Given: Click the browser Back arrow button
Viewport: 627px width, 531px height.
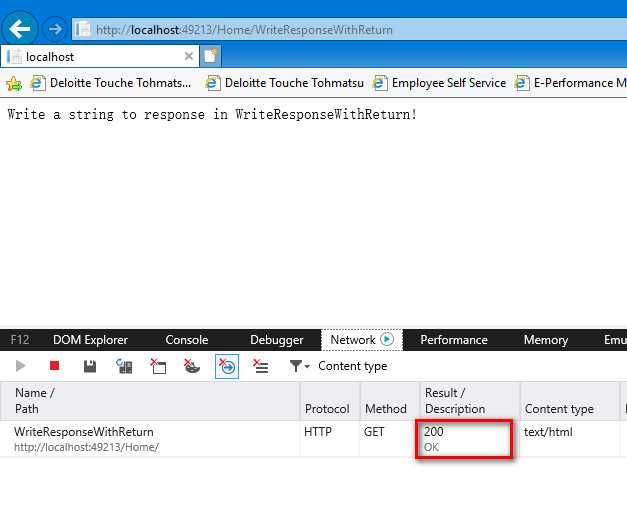Looking at the screenshot, I should click(x=20, y=29).
